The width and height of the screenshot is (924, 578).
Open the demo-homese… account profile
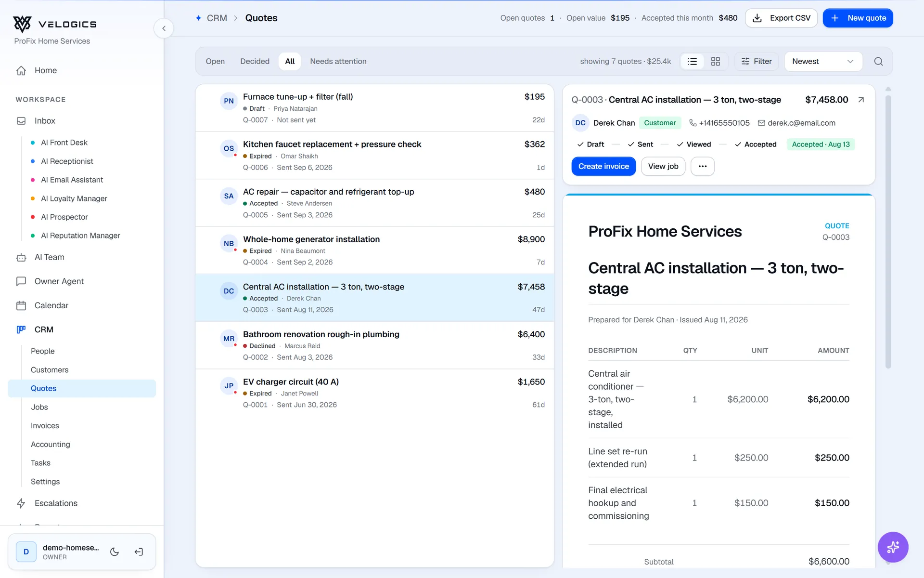click(x=58, y=552)
